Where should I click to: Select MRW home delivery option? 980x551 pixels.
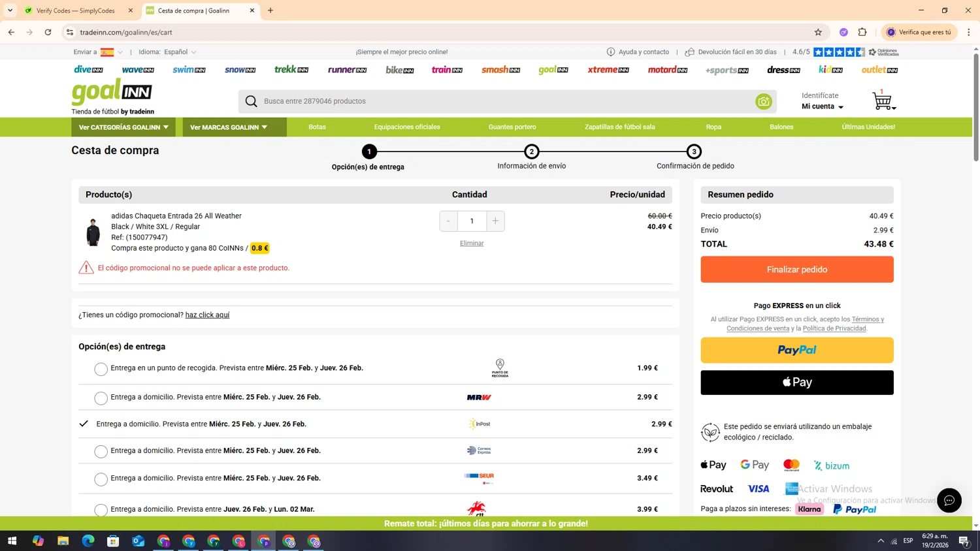coord(101,398)
